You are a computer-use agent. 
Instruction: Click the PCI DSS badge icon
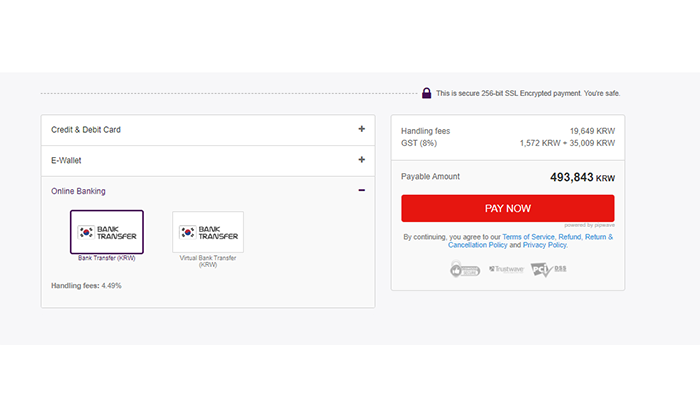point(548,269)
